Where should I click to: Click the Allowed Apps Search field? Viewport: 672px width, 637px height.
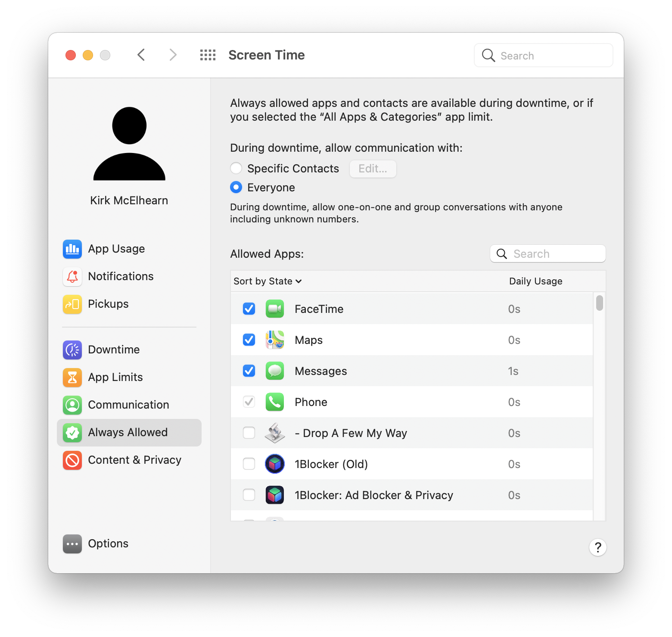pos(548,254)
